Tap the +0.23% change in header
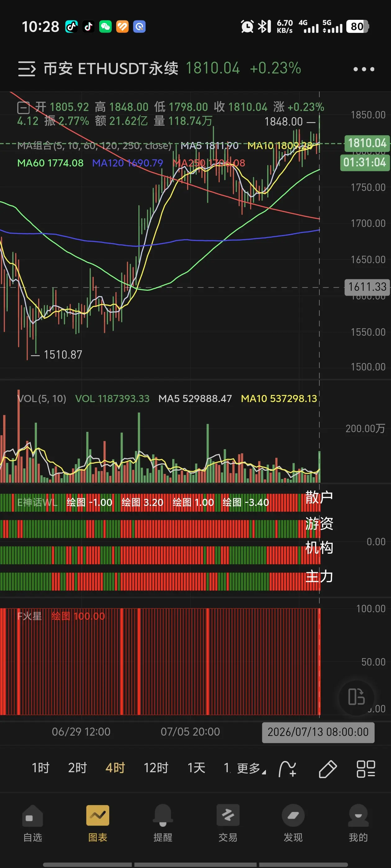This screenshot has height=868, width=391. coord(275,69)
